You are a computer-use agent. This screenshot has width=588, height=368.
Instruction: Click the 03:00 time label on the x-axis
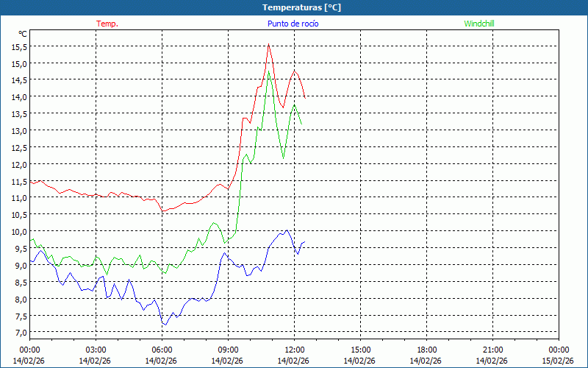click(x=96, y=350)
